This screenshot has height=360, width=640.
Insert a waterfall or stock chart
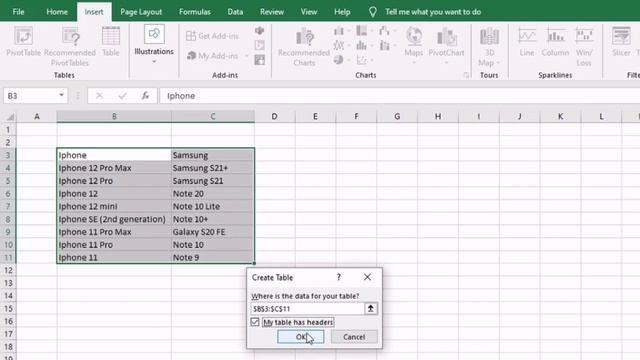[x=384, y=31]
